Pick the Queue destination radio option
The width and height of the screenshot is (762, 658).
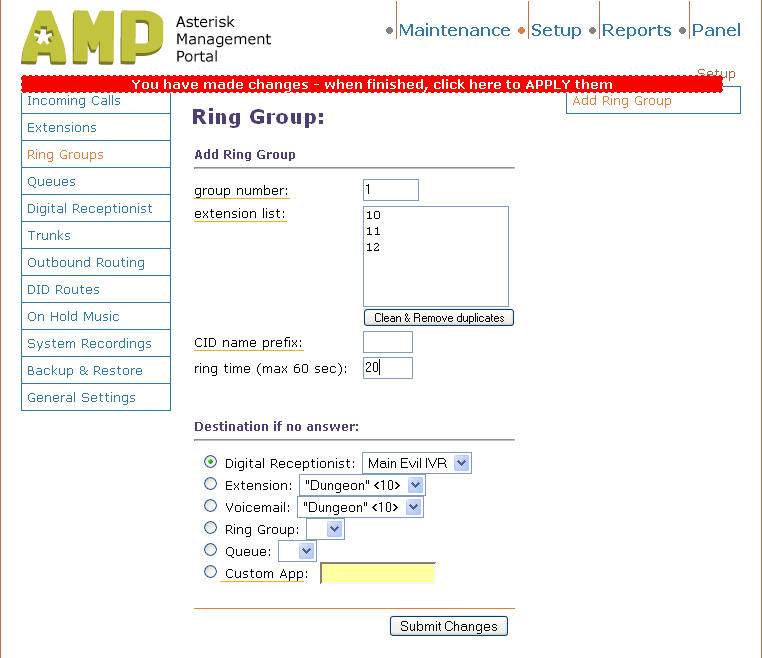[x=210, y=550]
